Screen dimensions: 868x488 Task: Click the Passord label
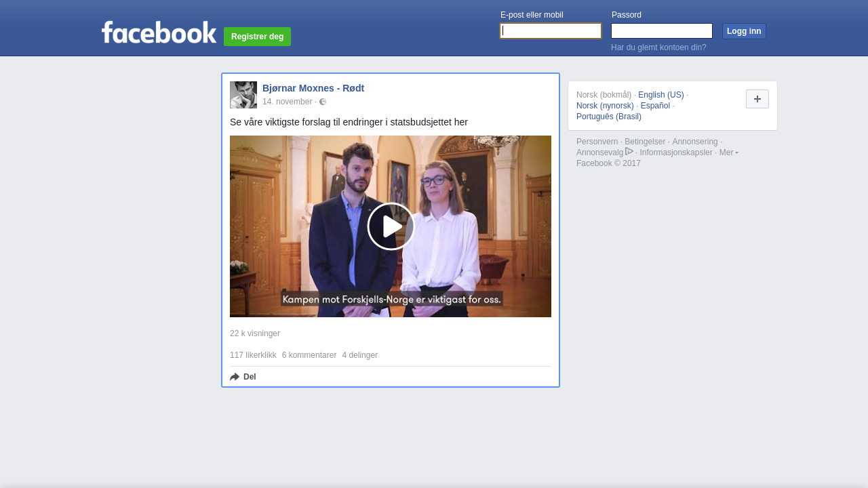pos(627,15)
